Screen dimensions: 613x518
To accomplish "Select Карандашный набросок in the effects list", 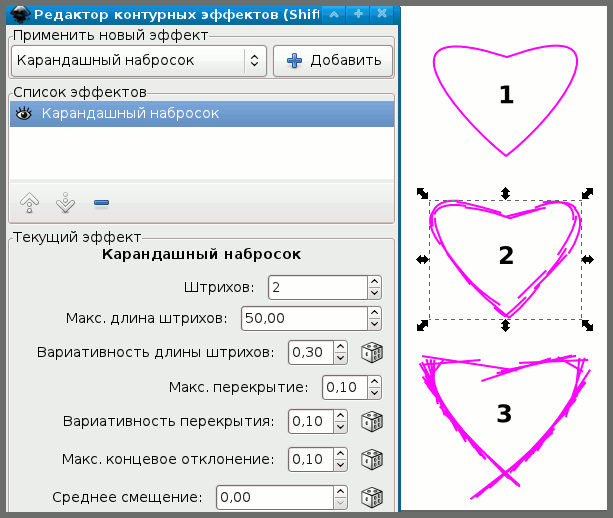I will [130, 115].
